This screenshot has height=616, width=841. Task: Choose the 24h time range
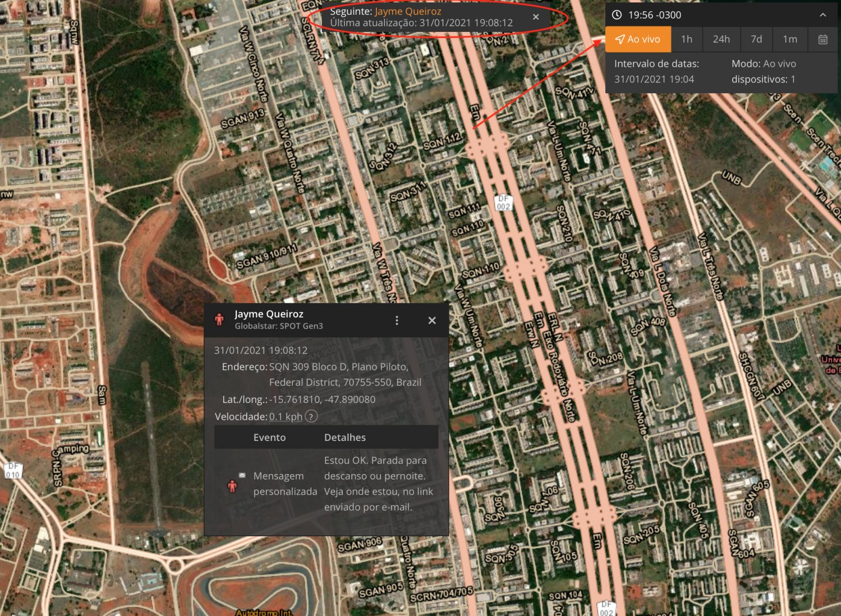(x=721, y=39)
